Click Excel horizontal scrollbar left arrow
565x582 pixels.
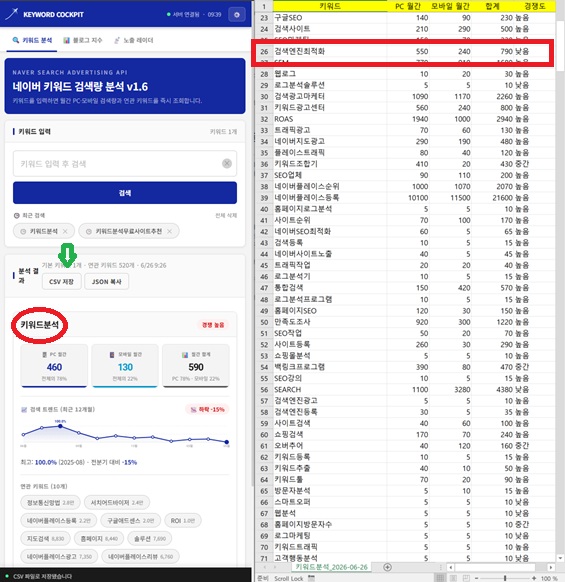[x=451, y=567]
